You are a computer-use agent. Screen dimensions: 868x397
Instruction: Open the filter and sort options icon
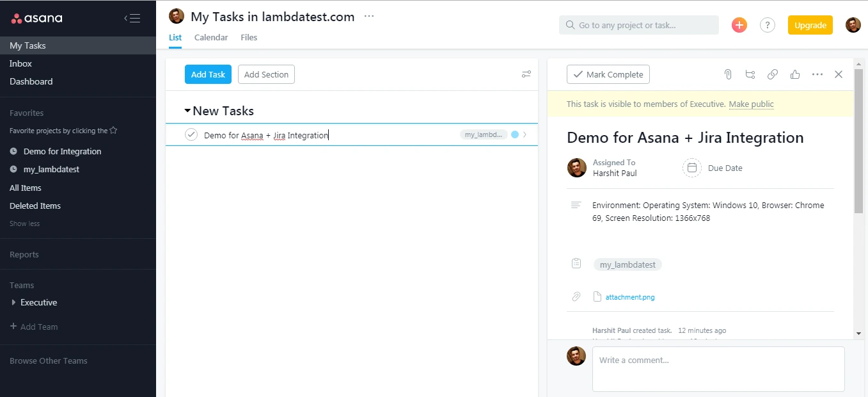526,74
